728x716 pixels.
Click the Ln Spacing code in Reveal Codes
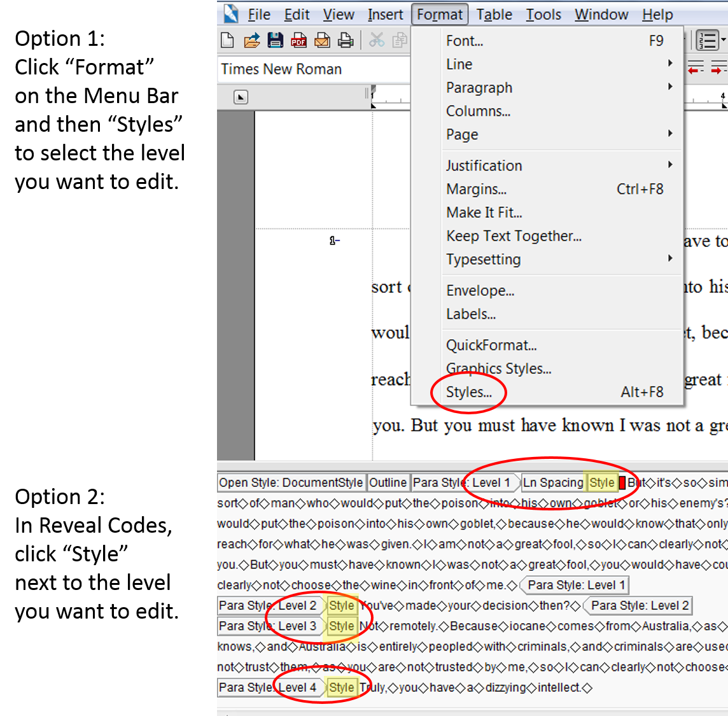point(552,483)
